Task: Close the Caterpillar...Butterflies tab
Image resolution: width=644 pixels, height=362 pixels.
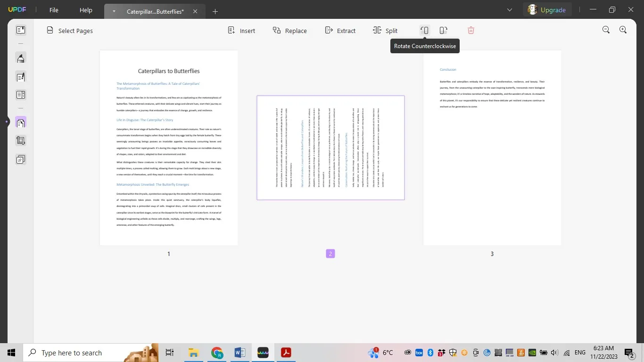Action: coord(195,11)
